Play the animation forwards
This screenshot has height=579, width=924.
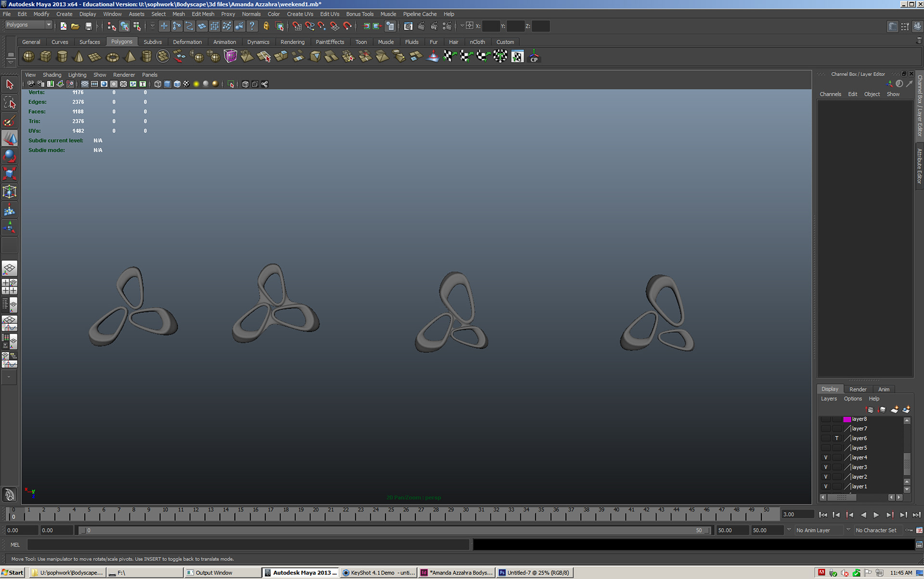[876, 515]
